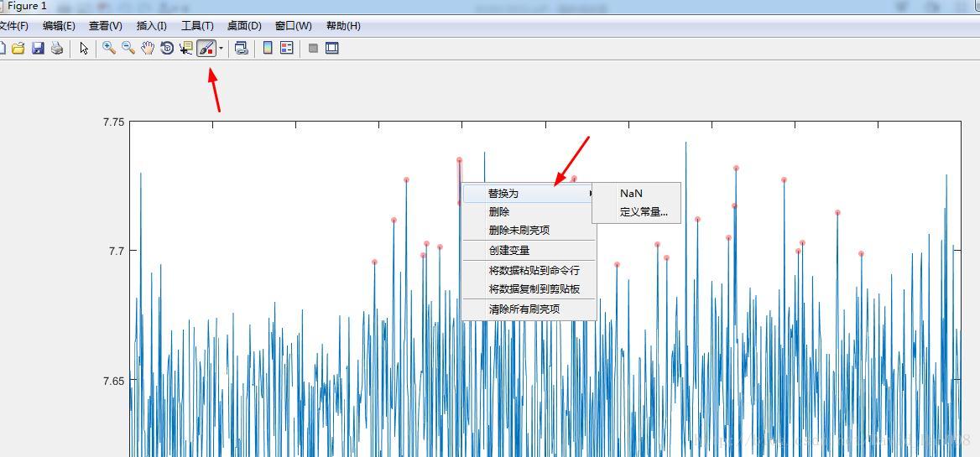Viewport: 980px width, 457px height.
Task: Insert a legend from the toolbar
Action: pos(287,48)
